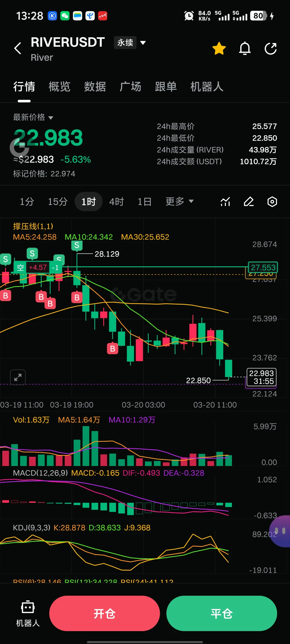The image size is (290, 644).
Task: Click the MACD(12,26,9) indicator label
Action: [x=40, y=473]
